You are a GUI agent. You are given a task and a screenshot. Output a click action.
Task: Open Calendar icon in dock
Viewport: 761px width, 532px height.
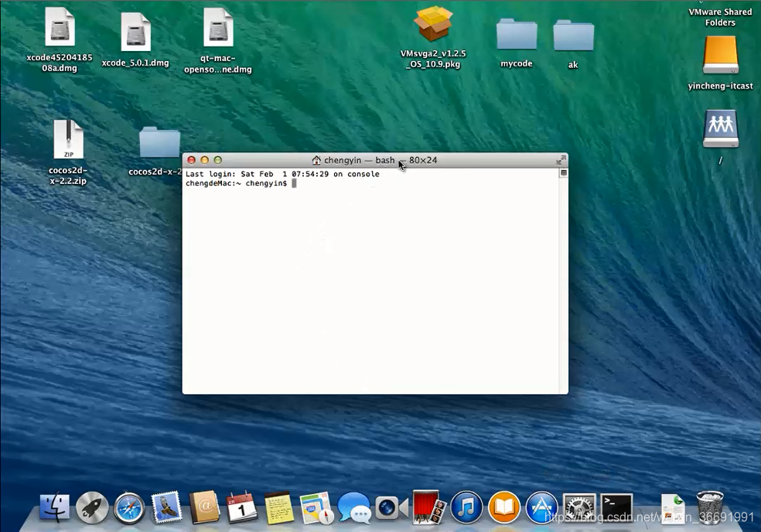click(x=242, y=508)
